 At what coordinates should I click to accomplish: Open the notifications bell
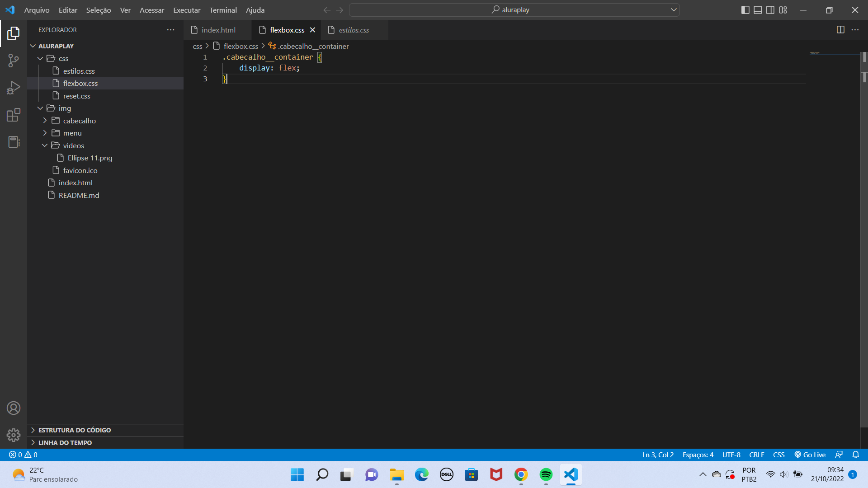pos(855,455)
